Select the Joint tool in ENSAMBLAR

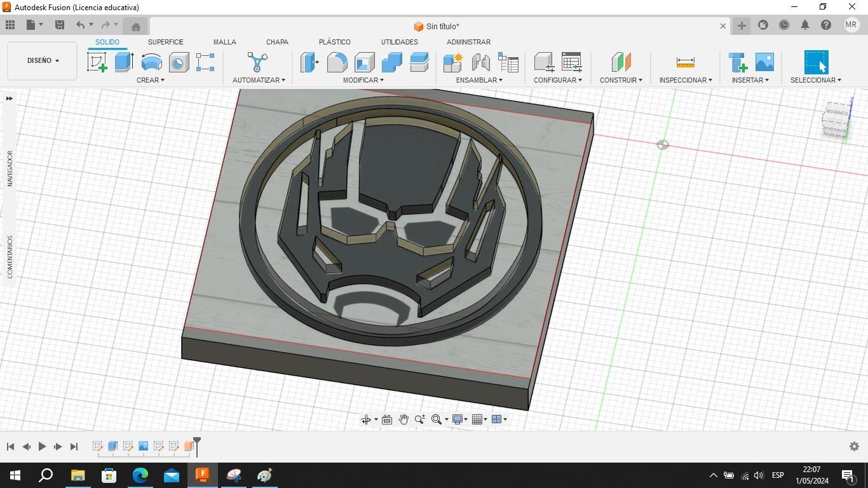480,62
